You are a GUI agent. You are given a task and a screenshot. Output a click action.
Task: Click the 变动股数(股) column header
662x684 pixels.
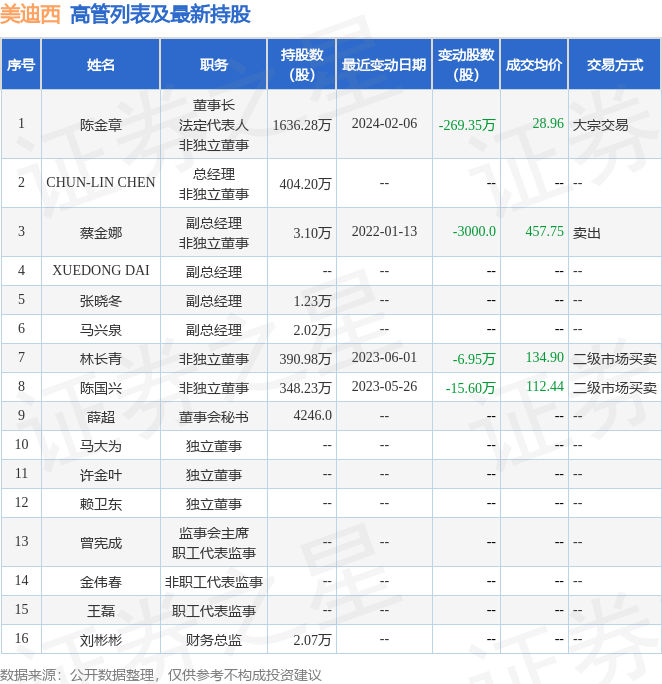pos(466,65)
